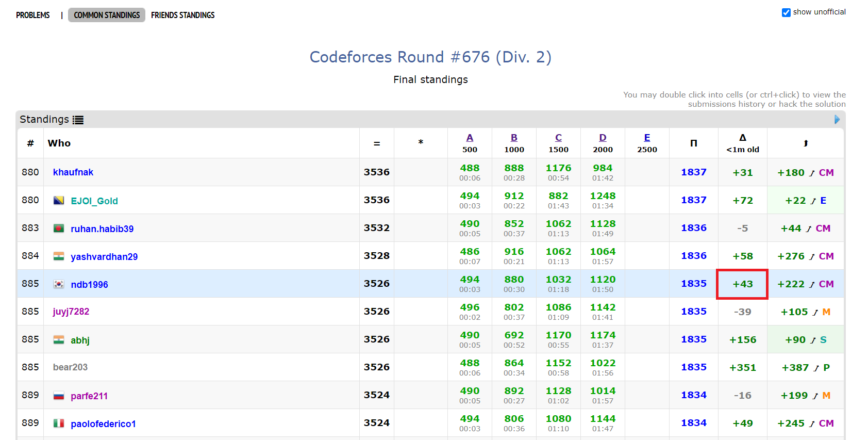Screen dimensions: 868x440
Task: Click bear203's problem C score 1152
Action: pyautogui.click(x=558, y=363)
